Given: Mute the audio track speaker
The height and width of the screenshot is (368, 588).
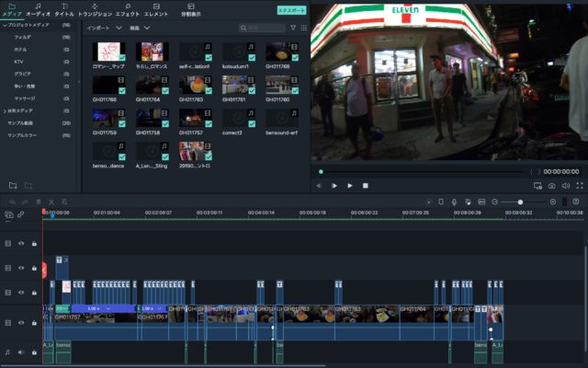Looking at the screenshot, I should point(21,351).
